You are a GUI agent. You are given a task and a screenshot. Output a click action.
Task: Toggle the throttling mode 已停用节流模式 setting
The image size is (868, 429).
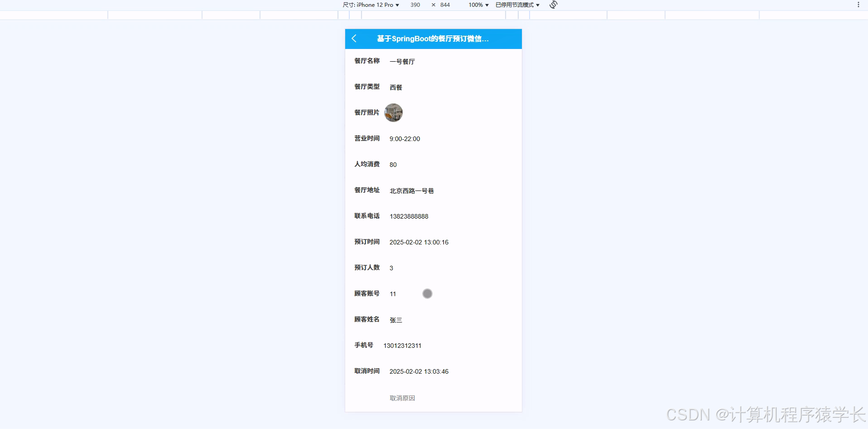click(514, 5)
